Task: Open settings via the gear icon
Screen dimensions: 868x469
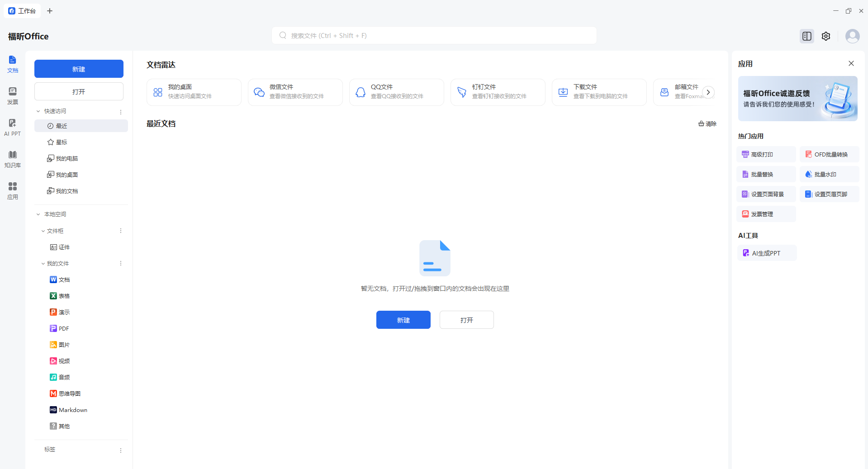Action: click(826, 36)
